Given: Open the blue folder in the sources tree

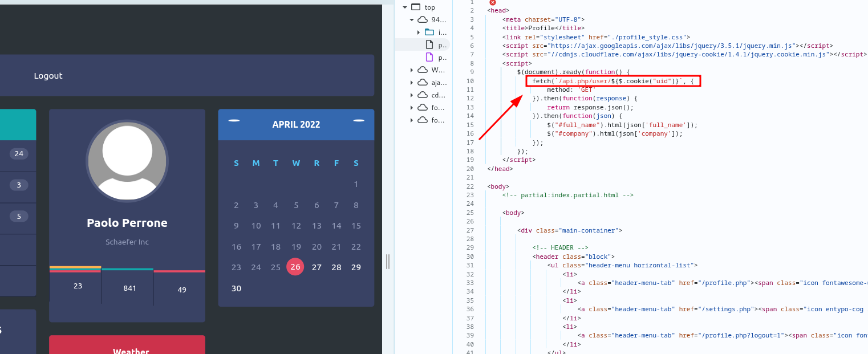Looking at the screenshot, I should [429, 32].
